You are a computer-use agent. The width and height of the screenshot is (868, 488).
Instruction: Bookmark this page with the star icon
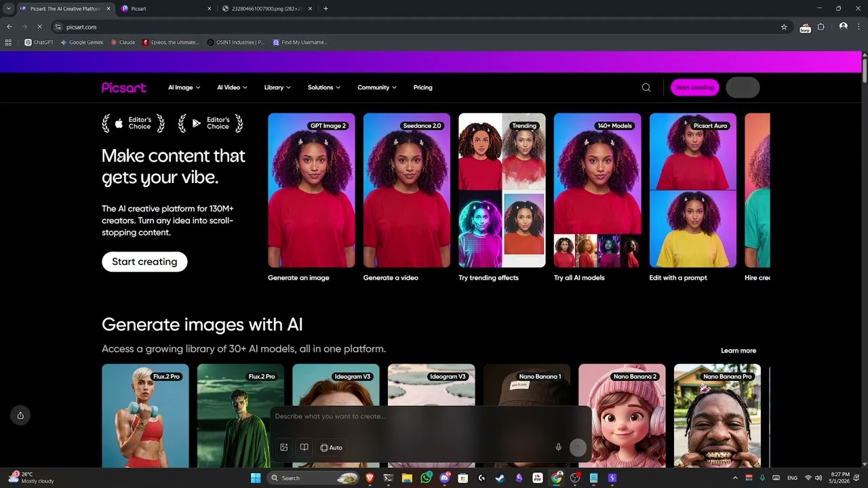[784, 27]
